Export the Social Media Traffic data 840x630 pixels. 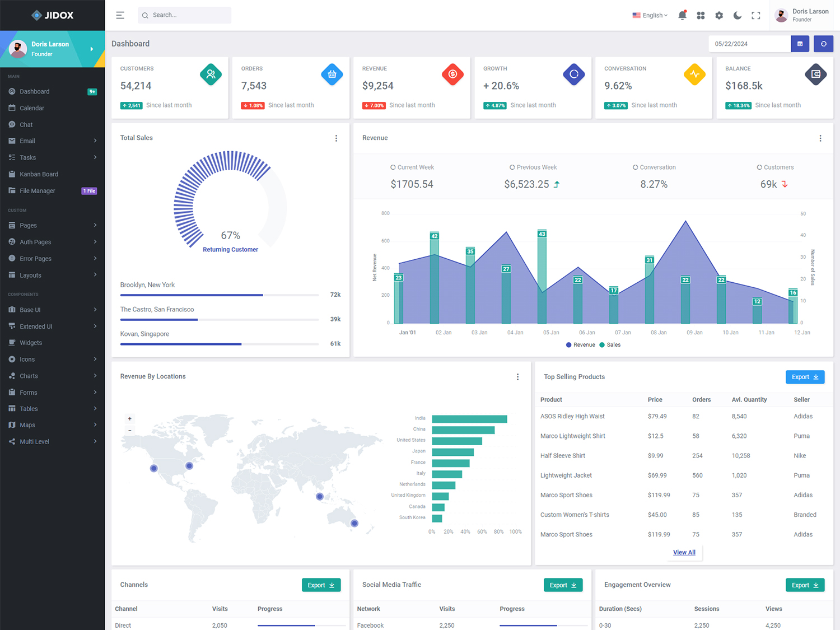click(563, 585)
